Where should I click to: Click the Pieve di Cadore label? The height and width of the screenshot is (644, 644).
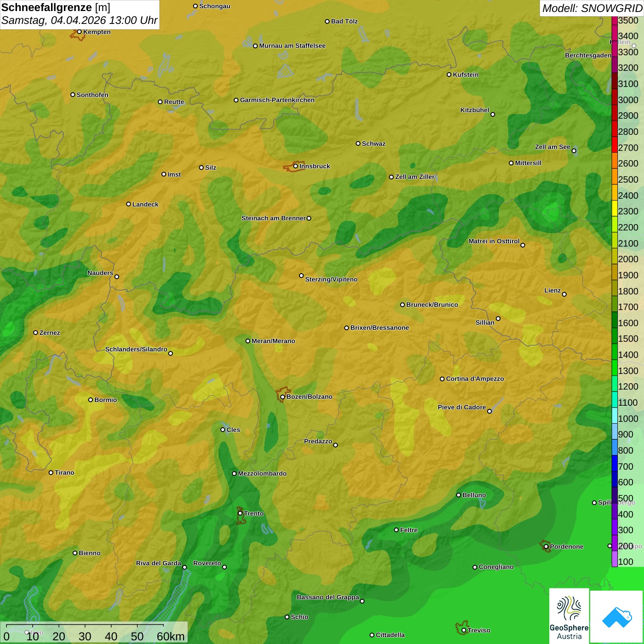[x=462, y=407]
